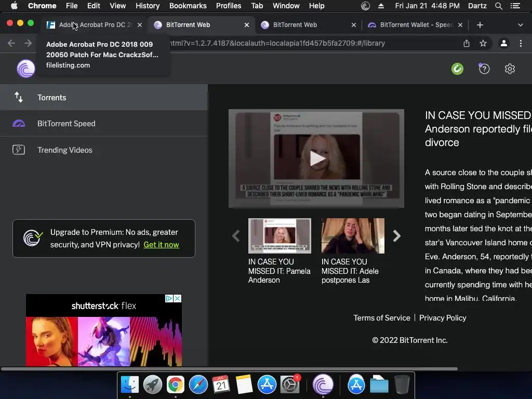Select Trending Videos in the sidebar

104,150
